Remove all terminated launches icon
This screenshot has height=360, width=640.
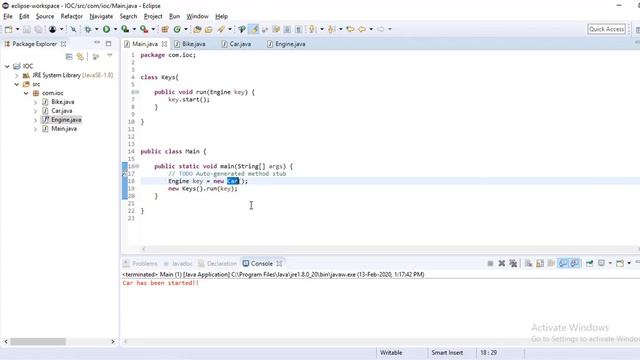pyautogui.click(x=513, y=264)
